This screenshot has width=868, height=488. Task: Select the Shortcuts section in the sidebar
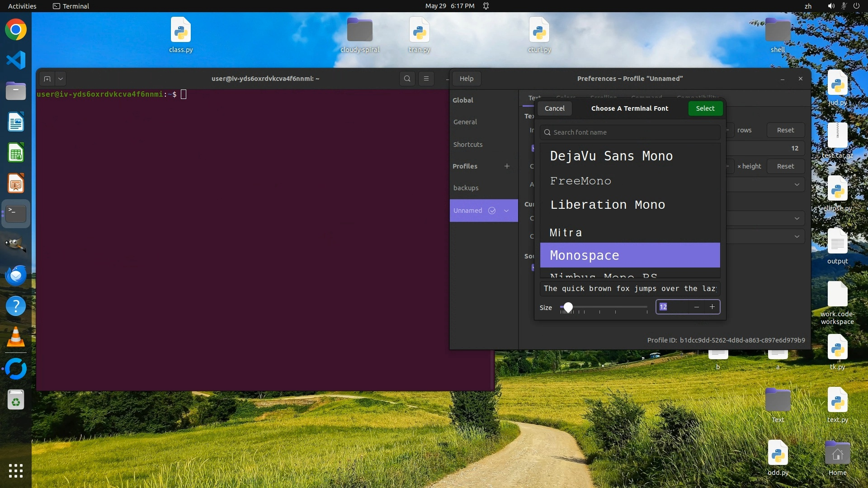coord(468,145)
